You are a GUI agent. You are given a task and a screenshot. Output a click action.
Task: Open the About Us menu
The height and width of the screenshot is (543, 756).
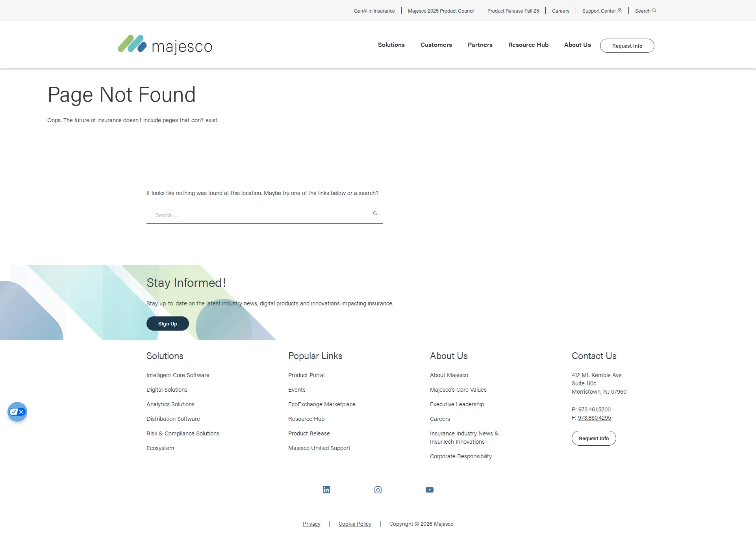tap(578, 45)
